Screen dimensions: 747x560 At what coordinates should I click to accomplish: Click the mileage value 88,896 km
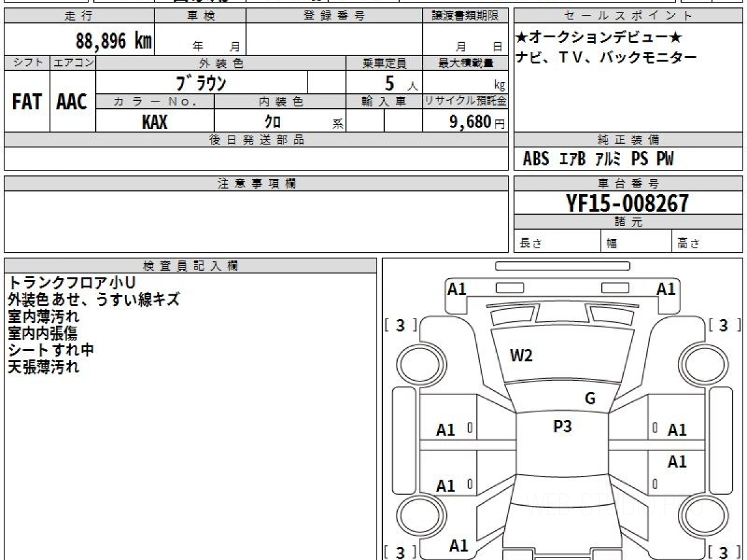(114, 40)
